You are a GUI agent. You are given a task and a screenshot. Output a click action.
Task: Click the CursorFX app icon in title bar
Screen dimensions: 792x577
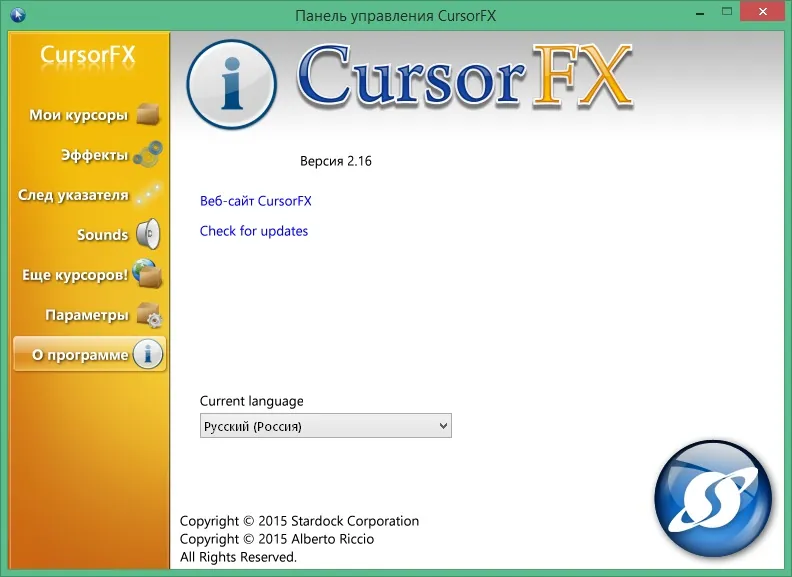(18, 15)
